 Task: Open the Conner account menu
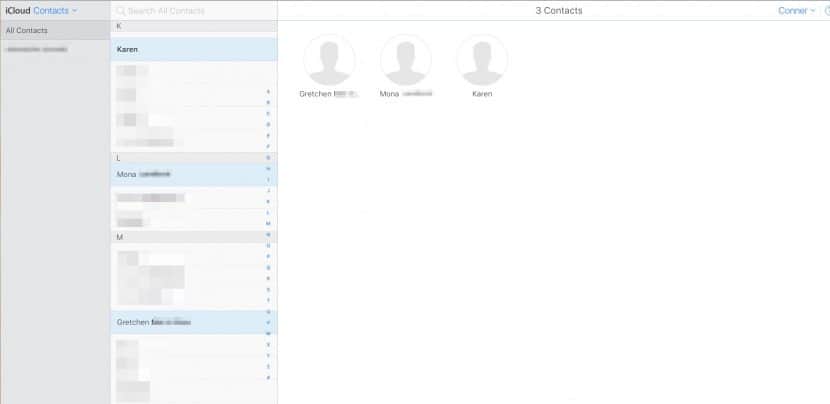tap(796, 10)
